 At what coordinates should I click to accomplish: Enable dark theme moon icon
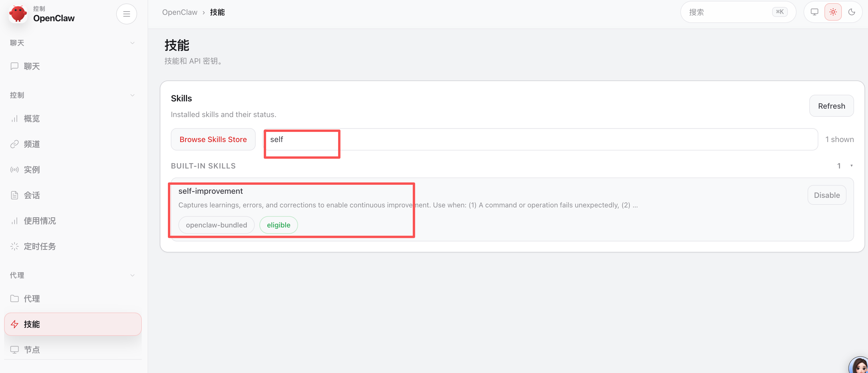click(x=851, y=12)
